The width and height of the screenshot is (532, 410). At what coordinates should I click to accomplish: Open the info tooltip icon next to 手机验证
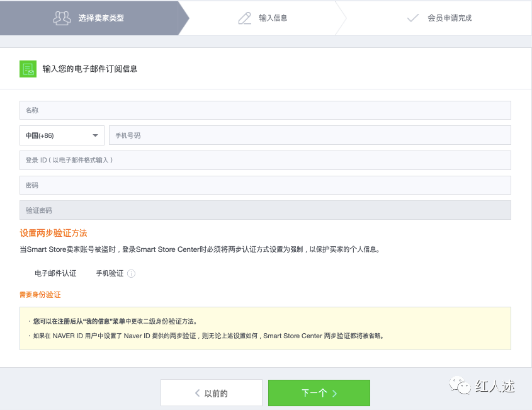click(130, 273)
